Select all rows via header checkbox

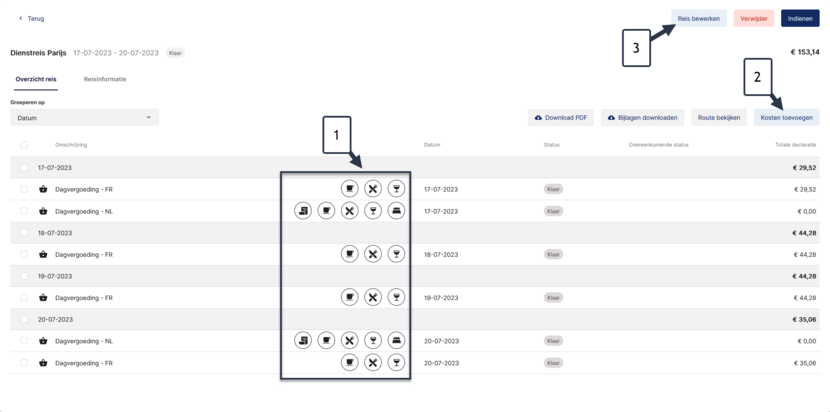click(x=24, y=145)
